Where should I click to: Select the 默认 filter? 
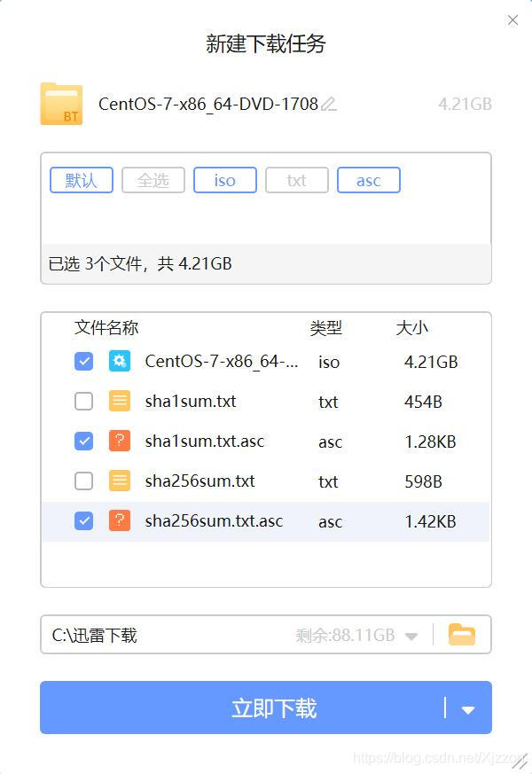(82, 180)
